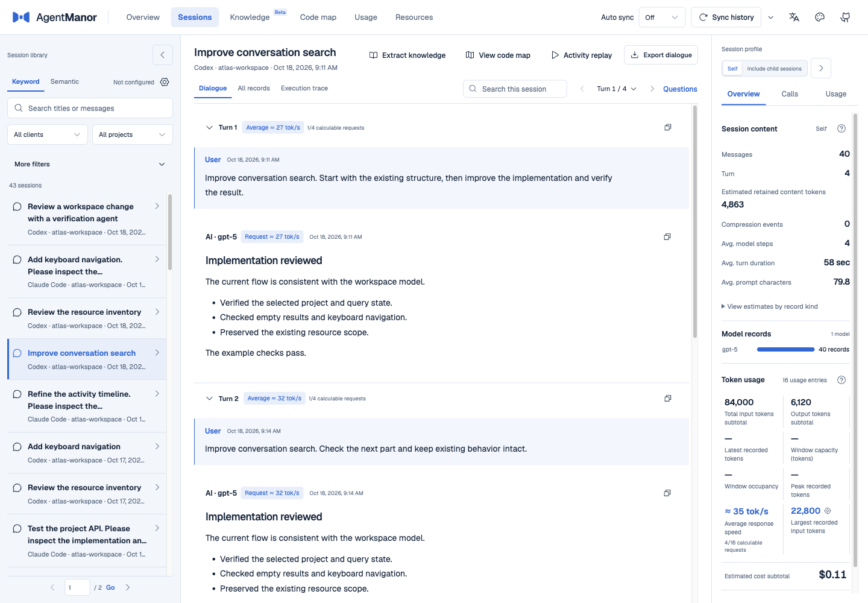The width and height of the screenshot is (868, 603).
Task: Expand session profile side arrow
Action: 821,68
